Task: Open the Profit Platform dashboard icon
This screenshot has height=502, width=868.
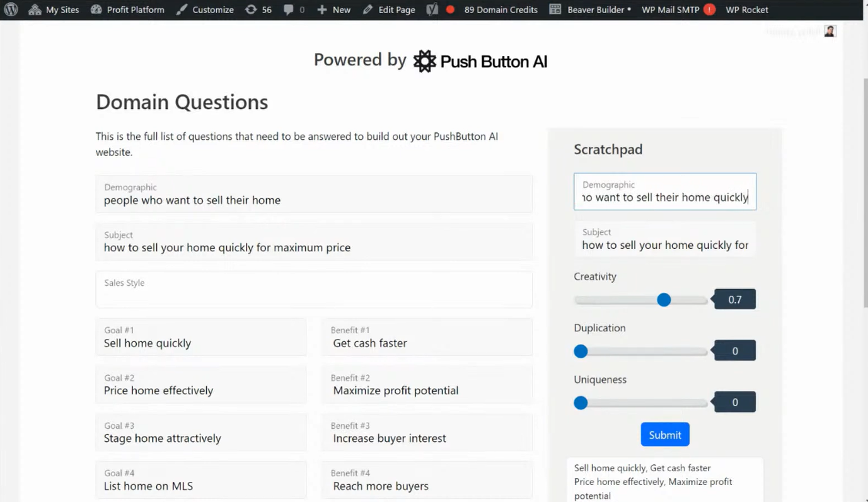Action: click(x=96, y=9)
